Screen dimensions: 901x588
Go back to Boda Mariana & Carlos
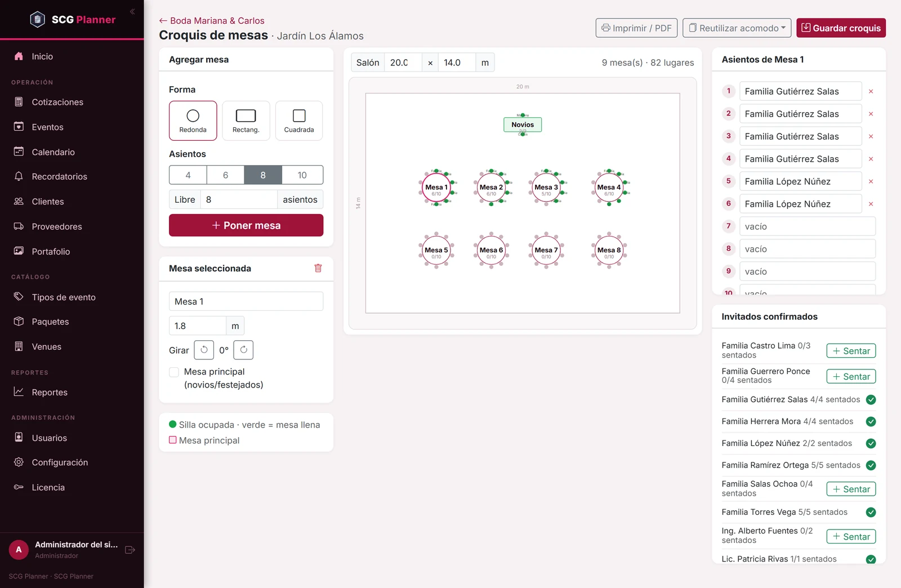(x=212, y=21)
